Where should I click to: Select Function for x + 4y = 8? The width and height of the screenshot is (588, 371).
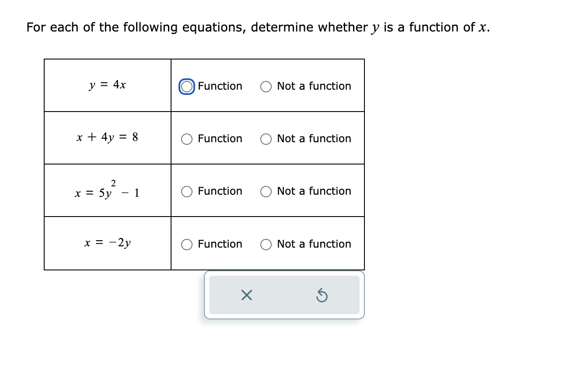[x=187, y=139]
